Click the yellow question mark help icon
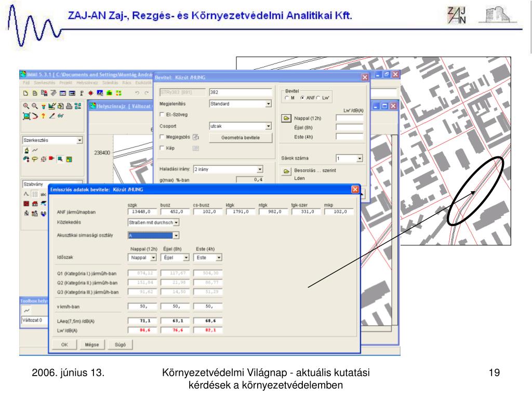 click(x=43, y=116)
